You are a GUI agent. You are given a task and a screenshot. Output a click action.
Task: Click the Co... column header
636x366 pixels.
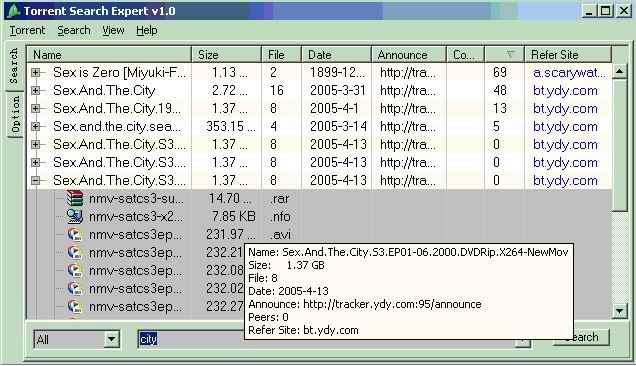pyautogui.click(x=465, y=54)
